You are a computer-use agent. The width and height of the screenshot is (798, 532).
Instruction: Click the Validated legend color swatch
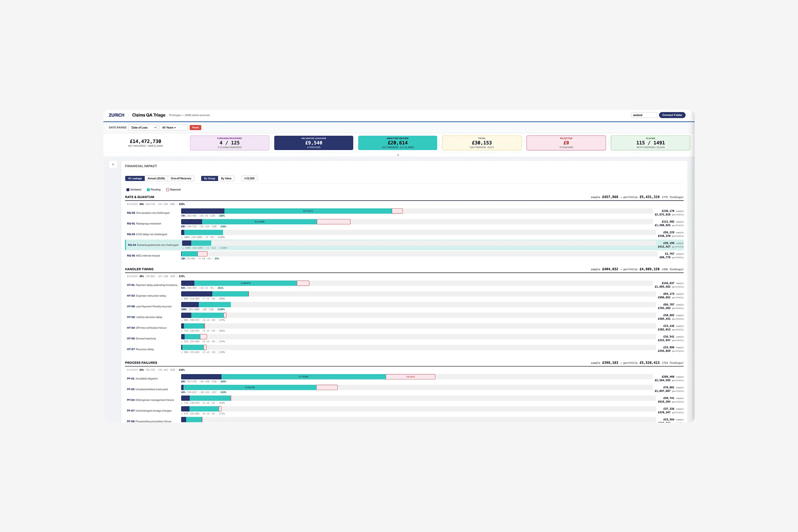coord(128,190)
